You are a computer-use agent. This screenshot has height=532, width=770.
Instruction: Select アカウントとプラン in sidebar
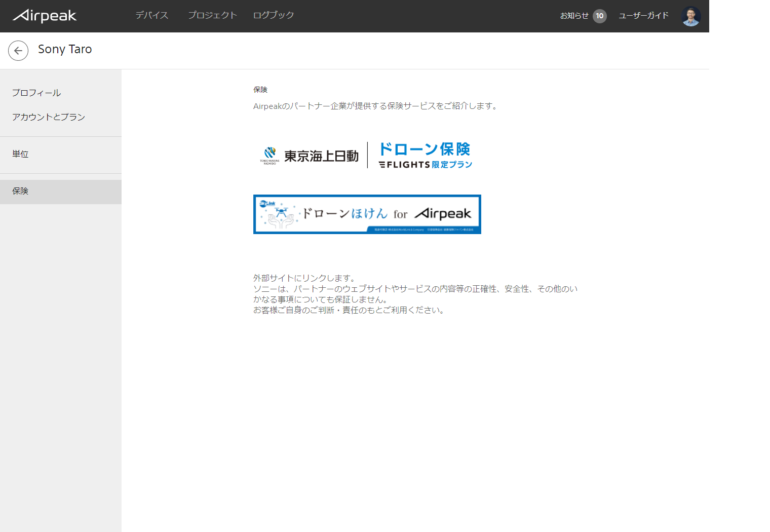[61, 117]
